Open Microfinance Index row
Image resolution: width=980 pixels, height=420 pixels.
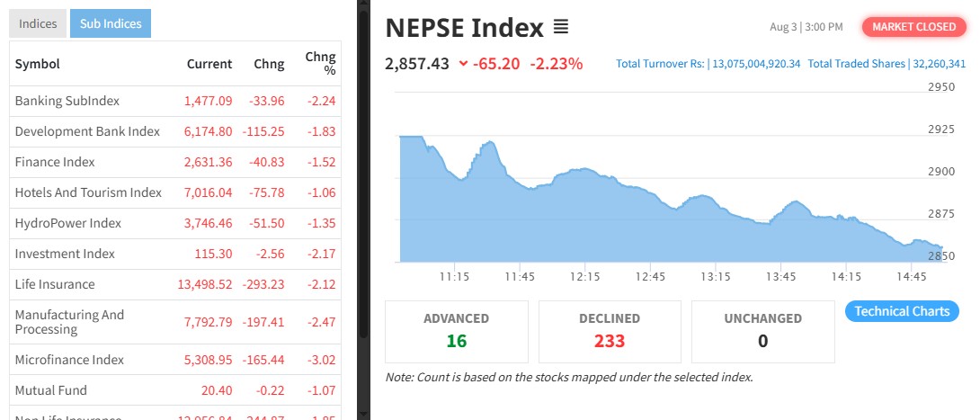click(69, 360)
